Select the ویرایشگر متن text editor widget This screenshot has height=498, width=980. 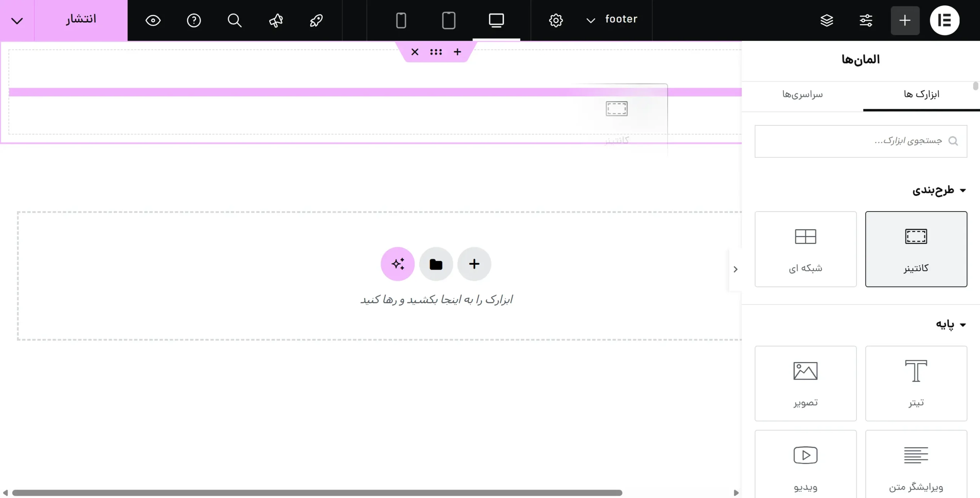coord(916,464)
